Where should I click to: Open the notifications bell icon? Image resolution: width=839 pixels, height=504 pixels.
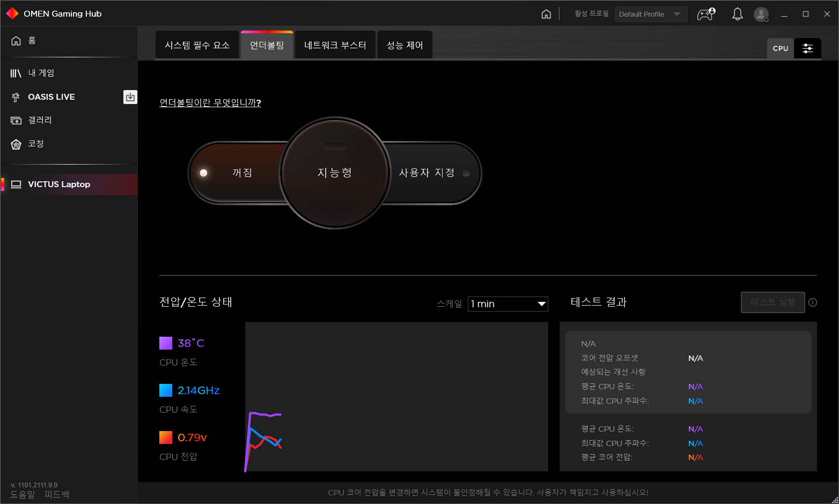click(x=738, y=14)
